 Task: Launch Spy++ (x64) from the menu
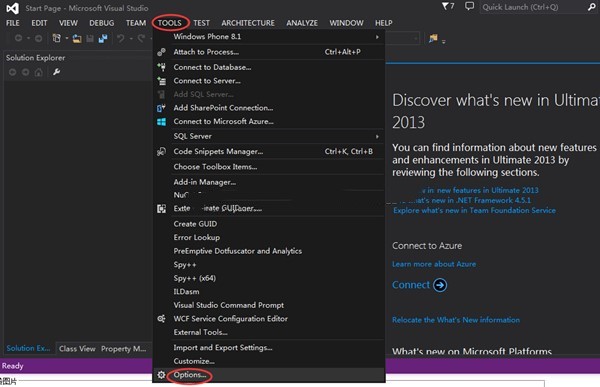269,278
